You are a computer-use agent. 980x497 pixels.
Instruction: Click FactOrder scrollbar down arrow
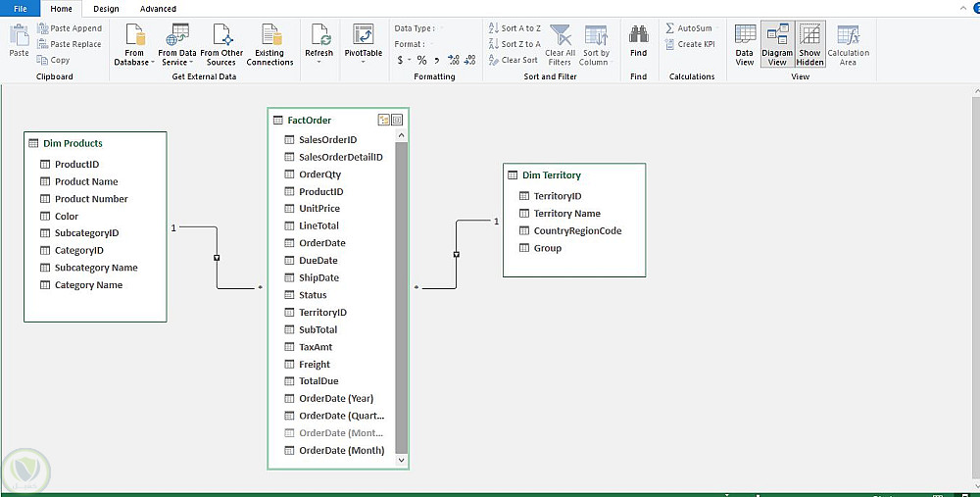click(x=401, y=460)
